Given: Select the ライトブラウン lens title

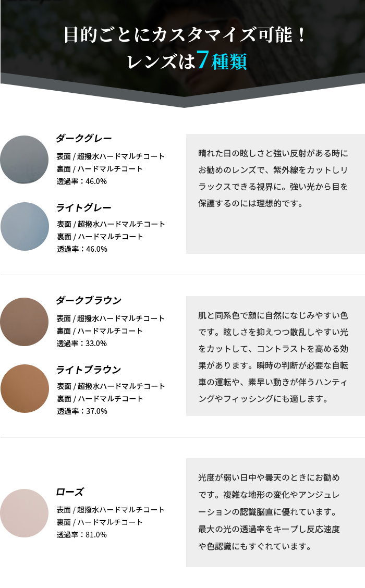Looking at the screenshot, I should click(89, 370).
